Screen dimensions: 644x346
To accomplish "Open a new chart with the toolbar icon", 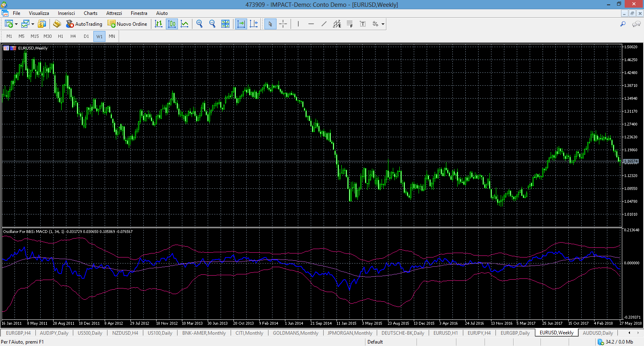I will coord(8,24).
